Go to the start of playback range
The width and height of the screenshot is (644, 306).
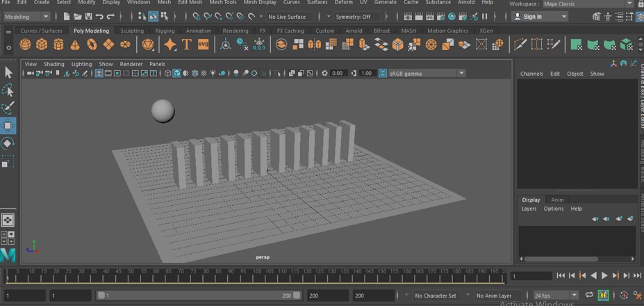coord(561,275)
